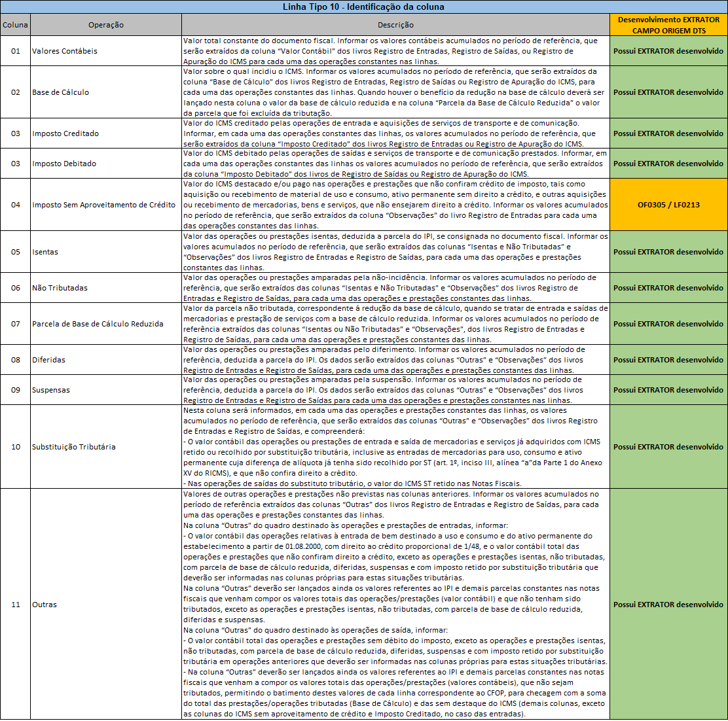Screen dimensions: 728x721
Task: Select the column number cell '01'
Action: pos(15,51)
